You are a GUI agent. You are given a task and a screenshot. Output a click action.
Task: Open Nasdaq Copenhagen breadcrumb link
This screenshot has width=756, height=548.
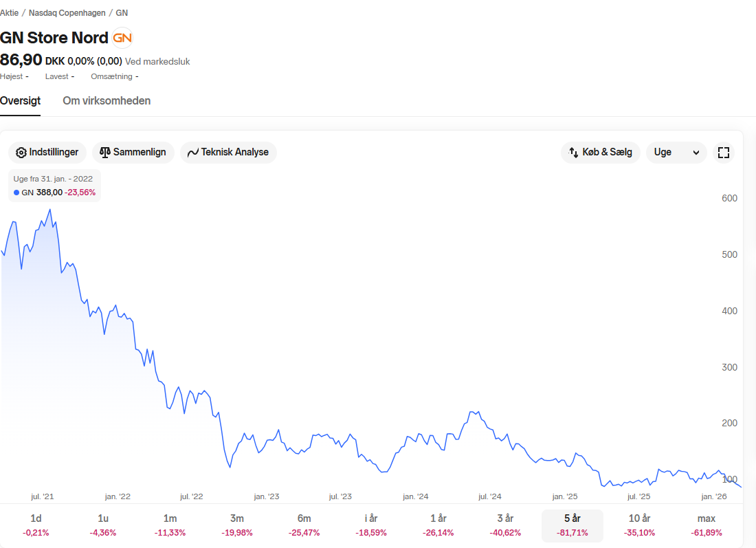67,13
